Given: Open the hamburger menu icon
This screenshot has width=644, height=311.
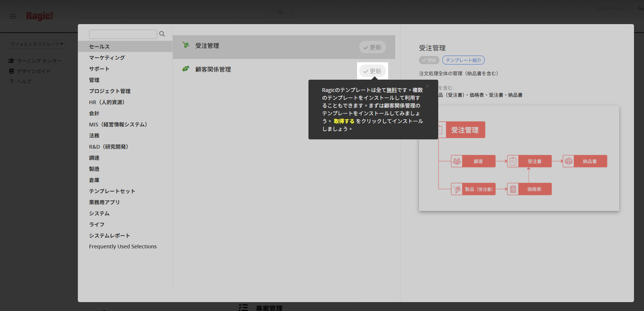Looking at the screenshot, I should 13,16.
